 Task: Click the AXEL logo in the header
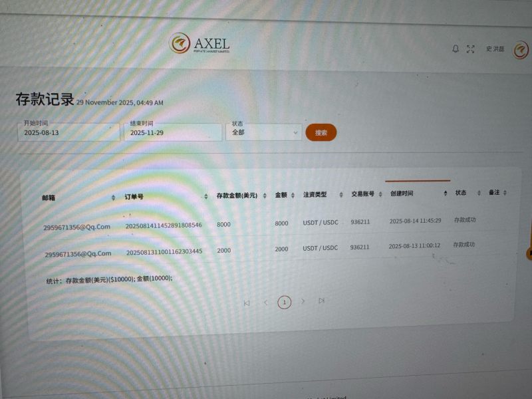199,43
